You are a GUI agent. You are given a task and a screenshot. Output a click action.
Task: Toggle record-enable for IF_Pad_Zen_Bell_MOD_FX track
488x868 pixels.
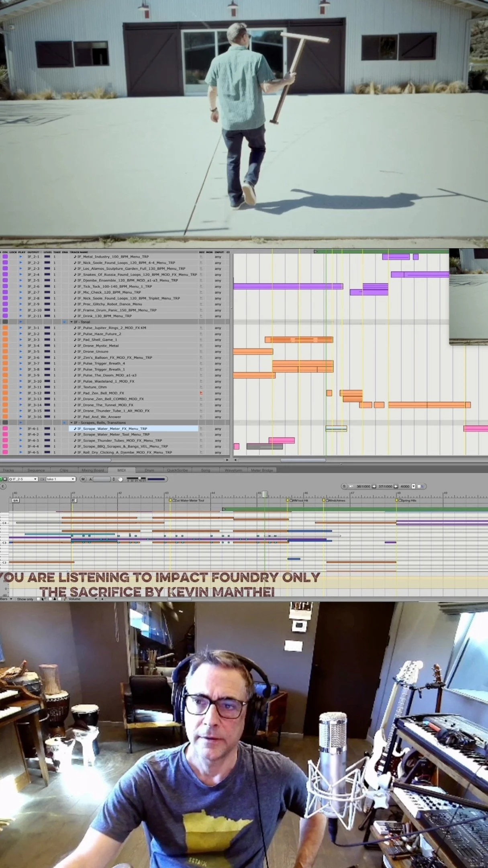201,393
